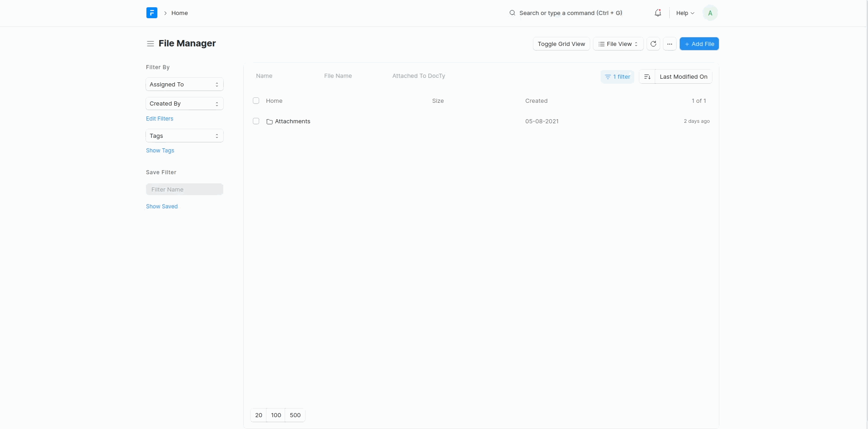Click the Attachments folder icon
The height and width of the screenshot is (429, 868).
(270, 121)
